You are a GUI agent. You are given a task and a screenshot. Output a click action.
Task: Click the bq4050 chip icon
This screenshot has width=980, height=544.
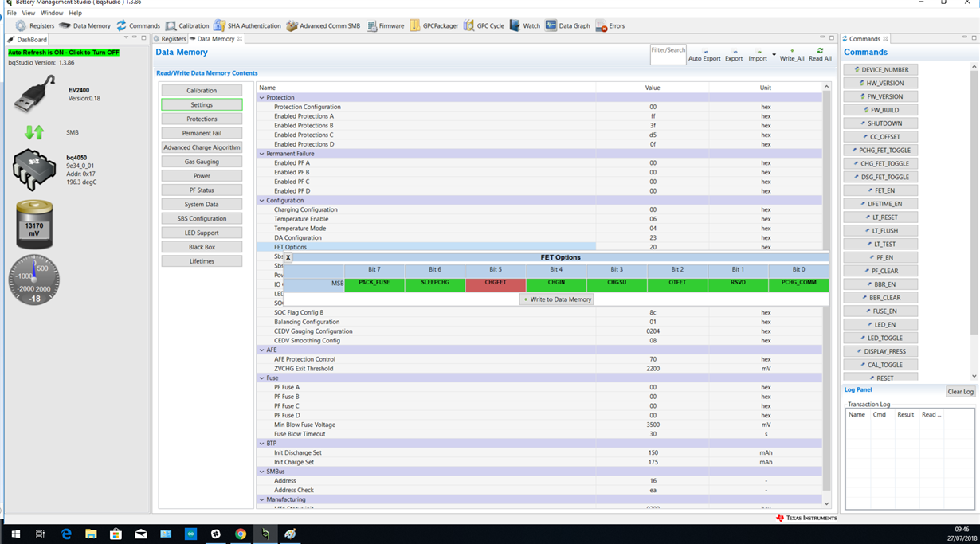(x=34, y=169)
